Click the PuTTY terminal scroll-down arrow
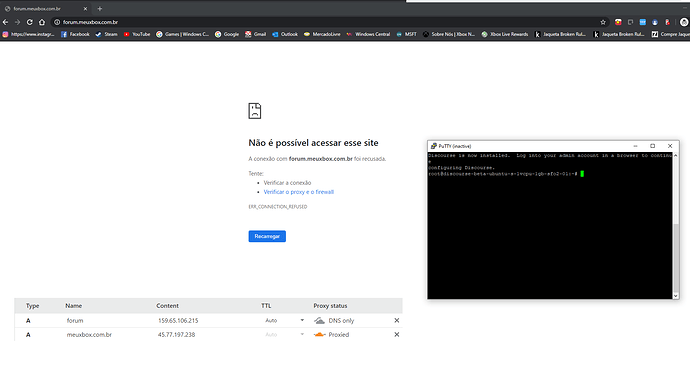Image resolution: width=690 pixels, height=371 pixels. (x=675, y=296)
